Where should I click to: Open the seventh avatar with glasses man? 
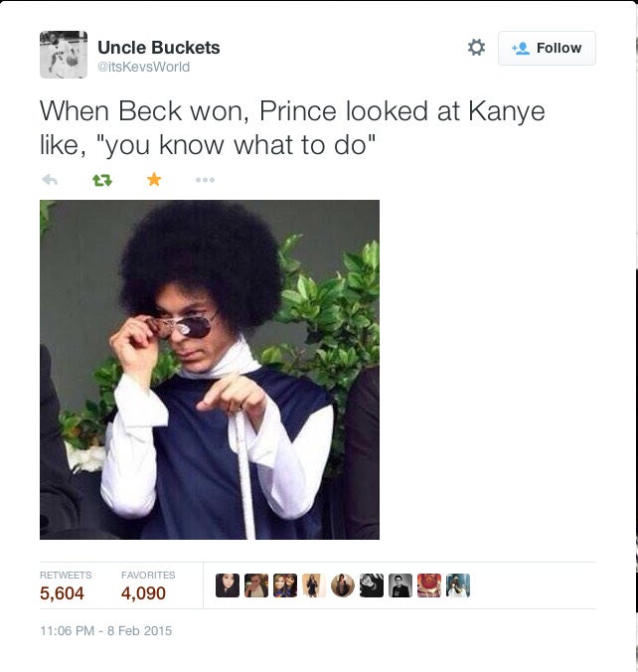coord(400,586)
